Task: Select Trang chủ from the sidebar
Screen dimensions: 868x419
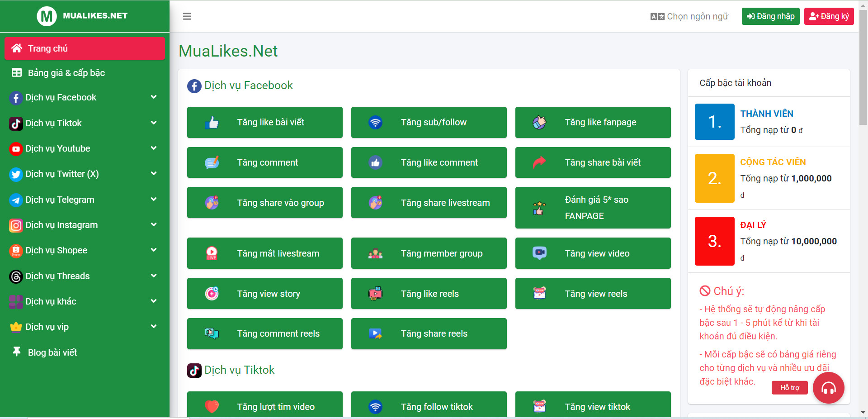Action: click(x=48, y=48)
